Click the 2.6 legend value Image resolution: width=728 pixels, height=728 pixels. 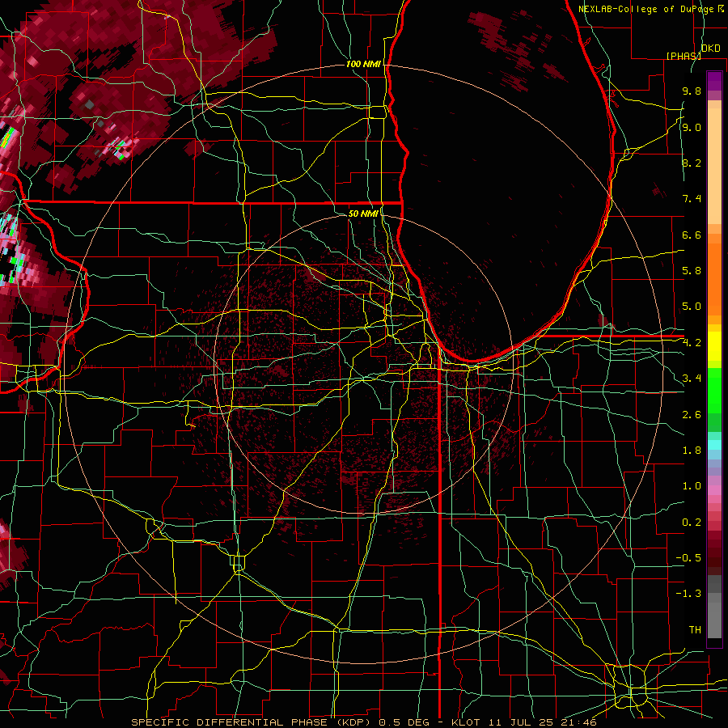point(692,415)
